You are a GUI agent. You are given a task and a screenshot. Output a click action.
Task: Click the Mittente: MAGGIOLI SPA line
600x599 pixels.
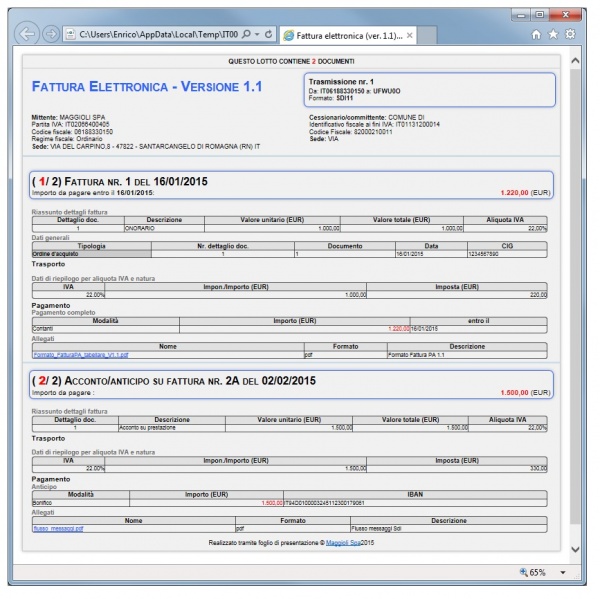68,118
